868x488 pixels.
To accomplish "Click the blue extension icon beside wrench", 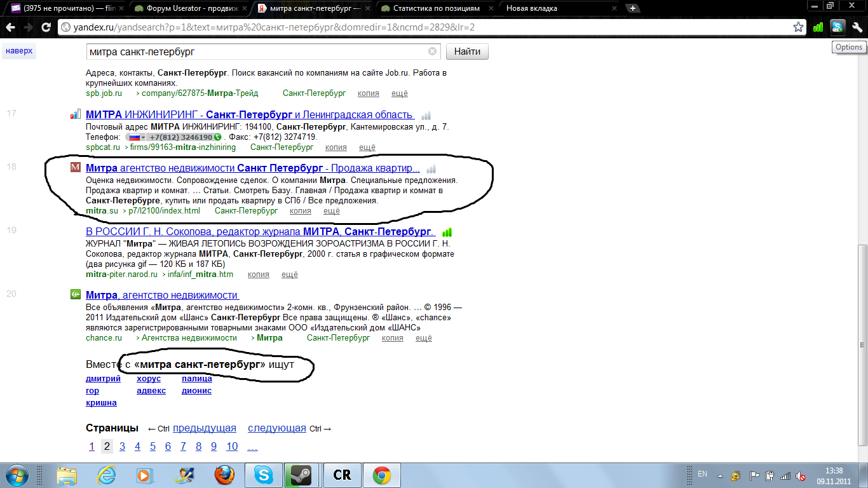I will pyautogui.click(x=838, y=27).
